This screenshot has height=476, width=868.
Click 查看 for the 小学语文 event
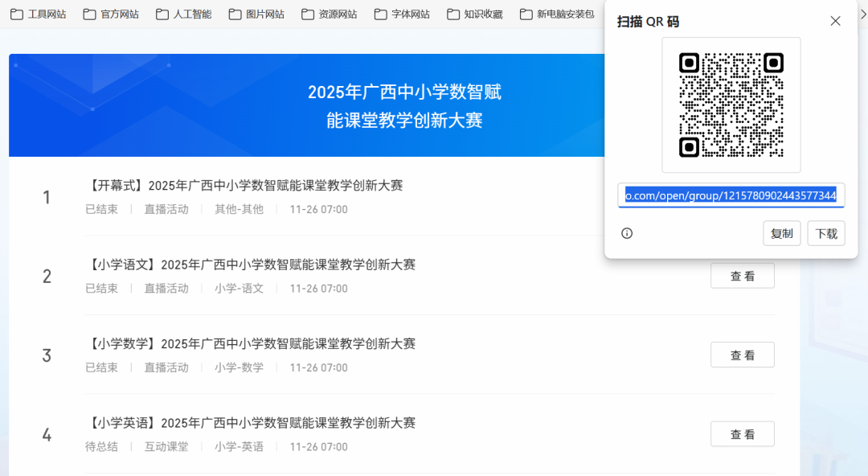pyautogui.click(x=742, y=275)
